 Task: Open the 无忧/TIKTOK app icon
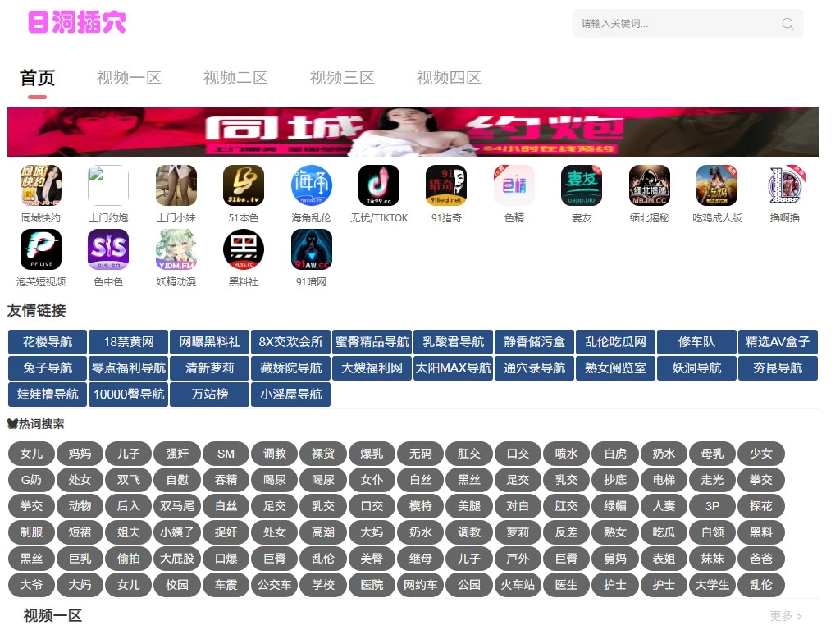(x=379, y=186)
